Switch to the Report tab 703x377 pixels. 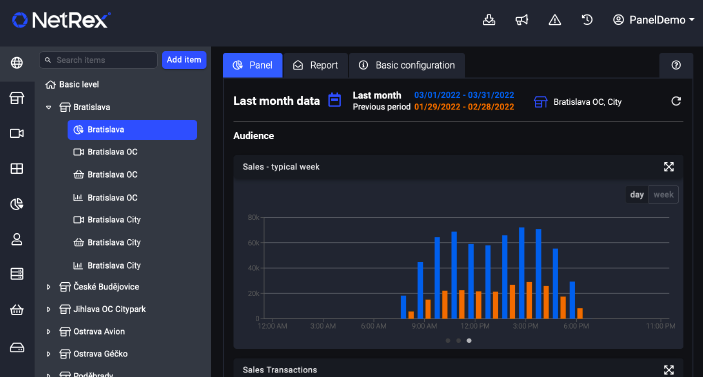pos(316,65)
